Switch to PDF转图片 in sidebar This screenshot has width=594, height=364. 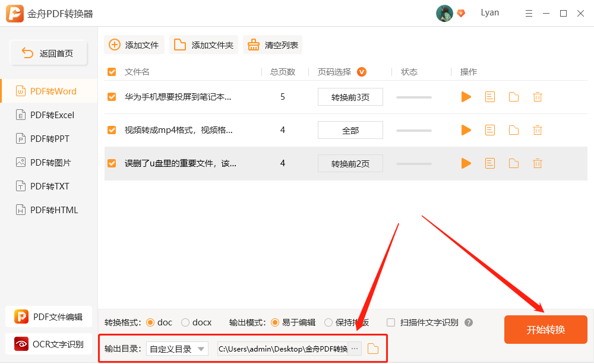(49, 163)
